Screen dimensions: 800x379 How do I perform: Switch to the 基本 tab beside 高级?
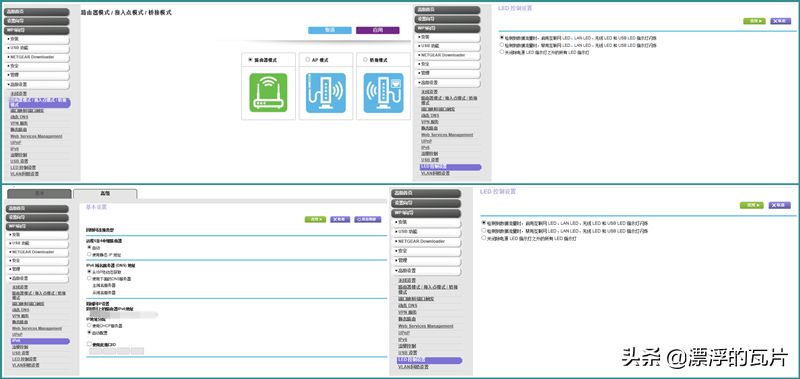pyautogui.click(x=39, y=194)
